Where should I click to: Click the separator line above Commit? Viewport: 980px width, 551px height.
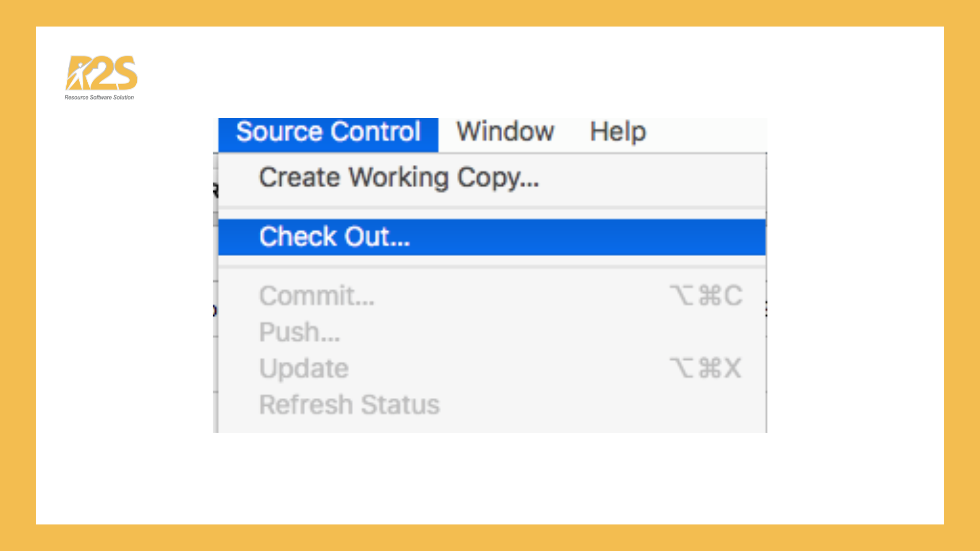click(x=492, y=267)
